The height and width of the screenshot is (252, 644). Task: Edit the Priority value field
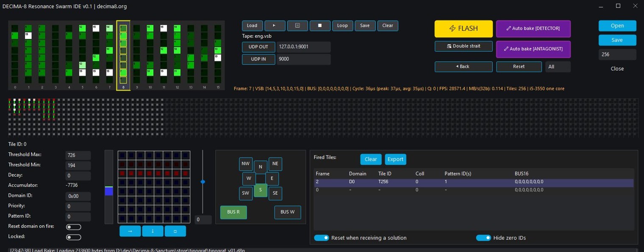point(78,207)
